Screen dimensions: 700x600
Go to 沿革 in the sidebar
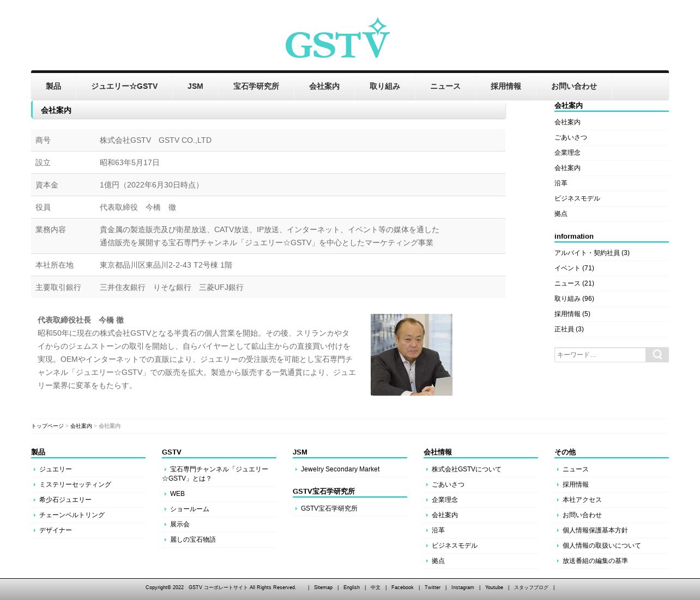click(561, 183)
